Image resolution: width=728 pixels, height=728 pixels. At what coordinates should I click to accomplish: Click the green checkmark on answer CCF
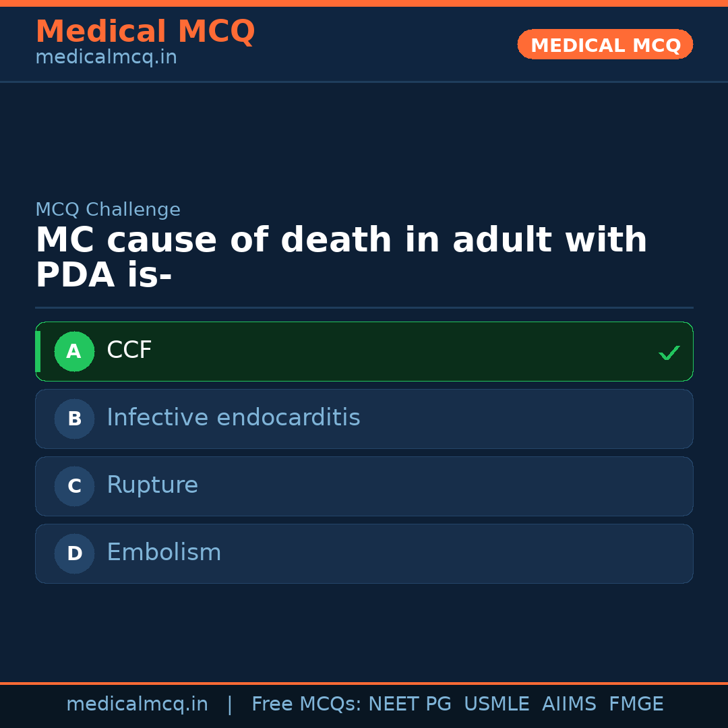pos(669,352)
